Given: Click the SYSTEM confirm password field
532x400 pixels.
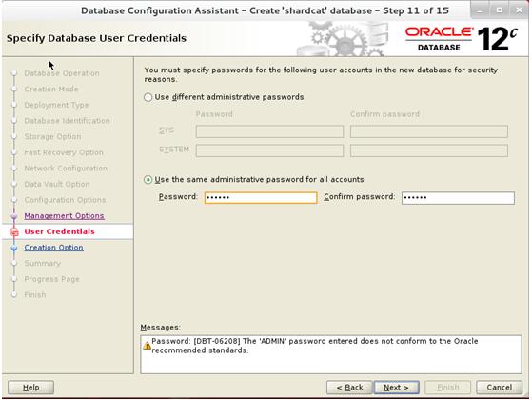Looking at the screenshot, I should pyautogui.click(x=429, y=150).
